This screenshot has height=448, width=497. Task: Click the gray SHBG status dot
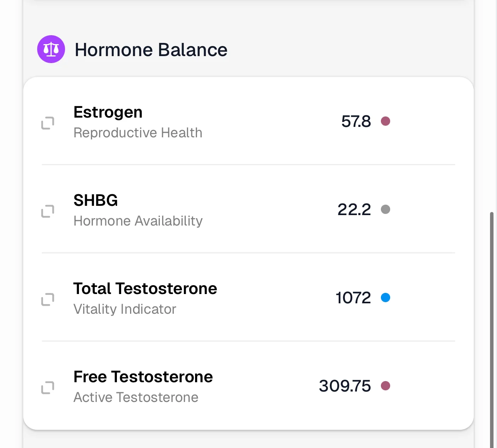coord(386,210)
